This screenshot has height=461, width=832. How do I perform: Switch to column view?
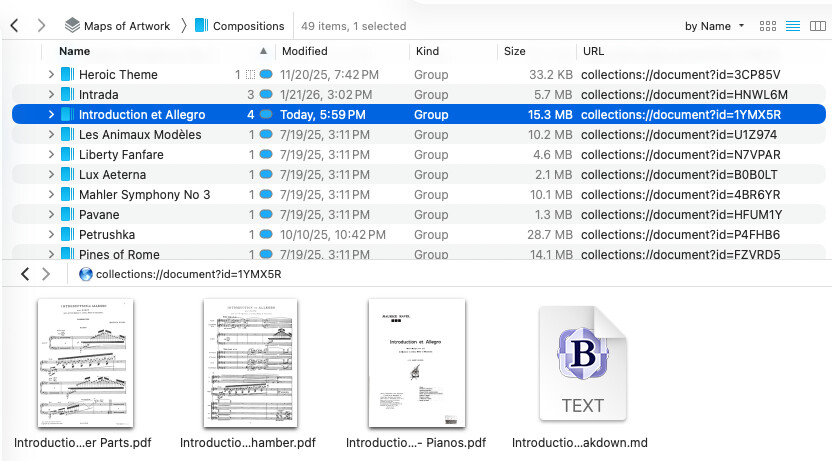(817, 26)
